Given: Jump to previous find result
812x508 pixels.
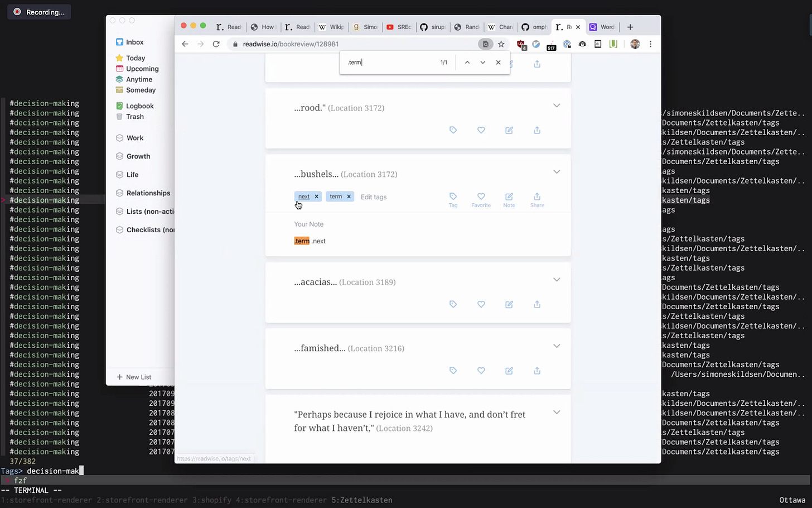Looking at the screenshot, I should [467, 63].
